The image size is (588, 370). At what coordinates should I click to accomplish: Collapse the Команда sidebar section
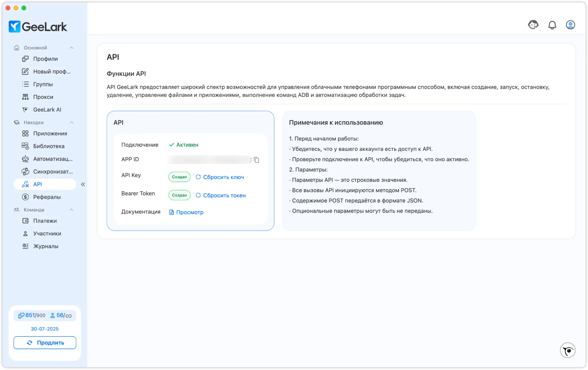[x=71, y=210]
